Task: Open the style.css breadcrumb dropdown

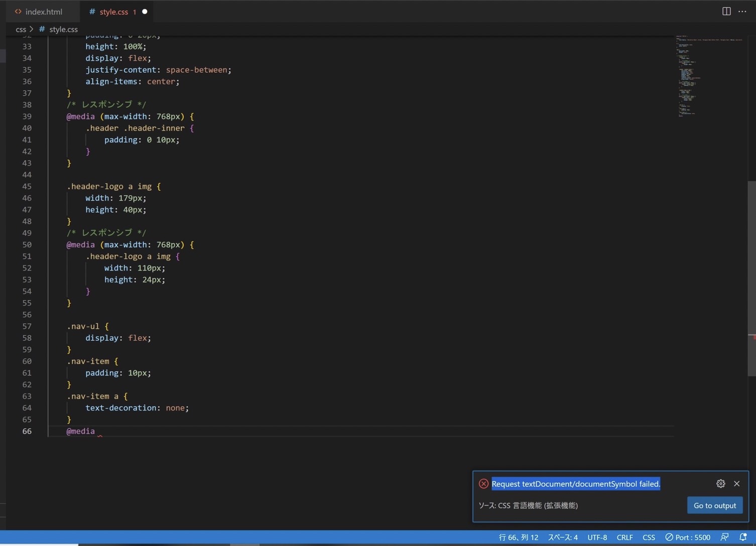Action: point(64,29)
